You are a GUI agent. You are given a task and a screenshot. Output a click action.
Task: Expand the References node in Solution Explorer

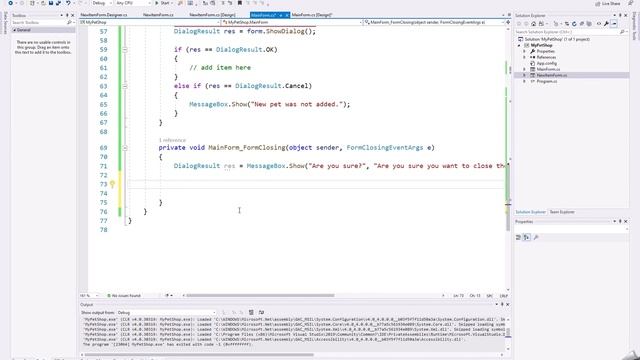point(525,58)
